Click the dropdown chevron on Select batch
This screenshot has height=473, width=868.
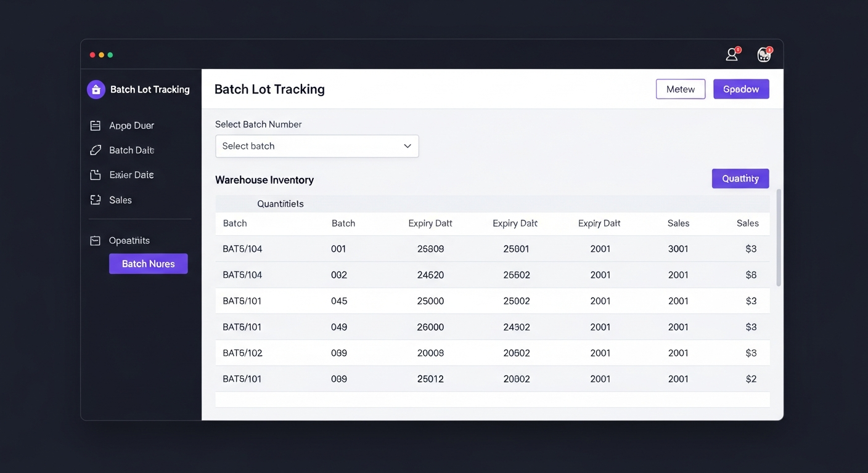coord(407,146)
